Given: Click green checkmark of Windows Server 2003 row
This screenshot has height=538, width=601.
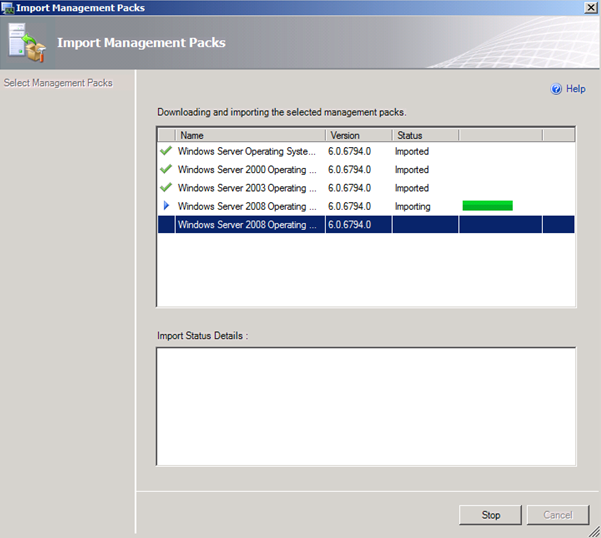Looking at the screenshot, I should point(166,187).
